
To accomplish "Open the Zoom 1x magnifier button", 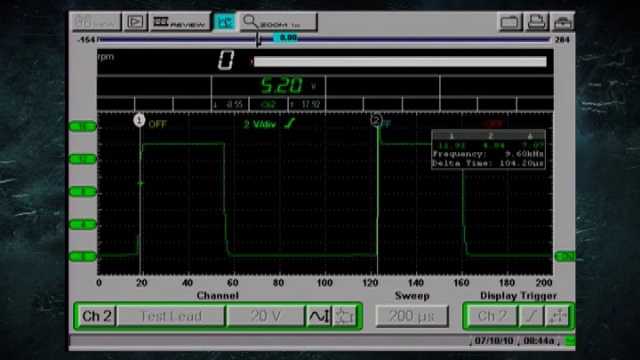I will [278, 22].
